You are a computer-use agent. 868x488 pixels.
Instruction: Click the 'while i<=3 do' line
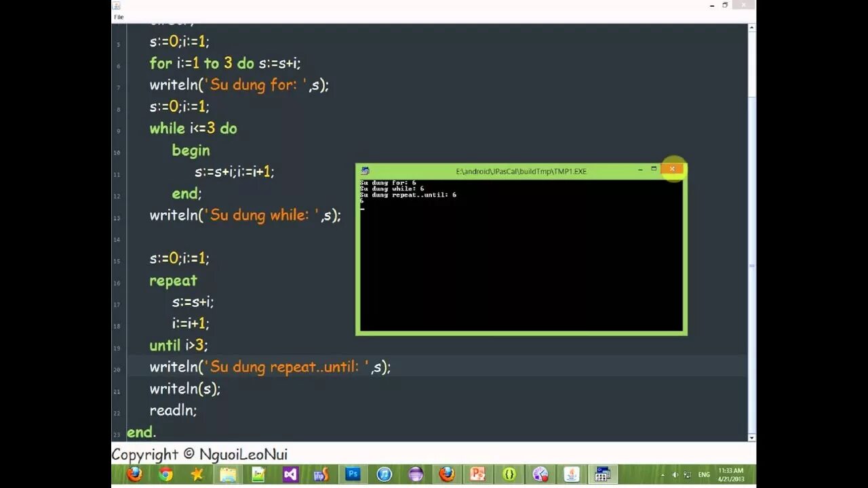tap(193, 128)
